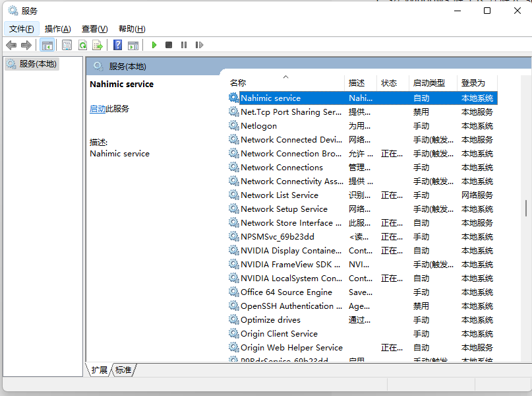Click 网络服务 logon cell of Network List Service

(x=477, y=195)
